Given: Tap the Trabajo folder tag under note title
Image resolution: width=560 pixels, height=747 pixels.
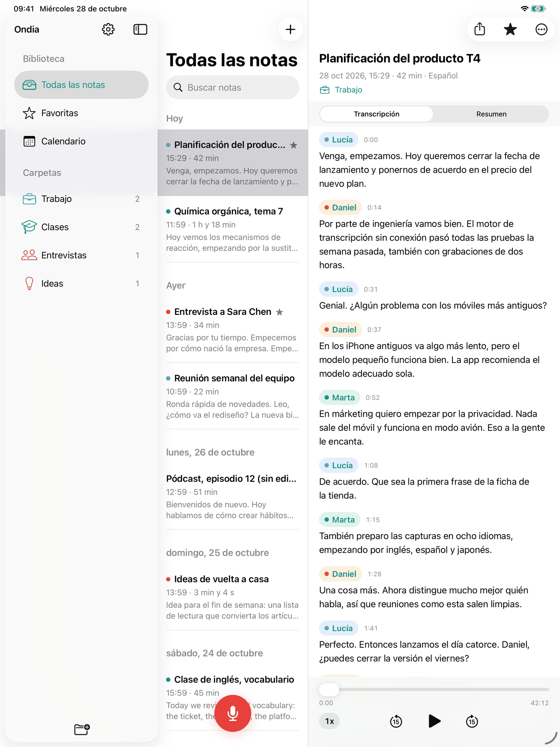Looking at the screenshot, I should click(x=341, y=90).
